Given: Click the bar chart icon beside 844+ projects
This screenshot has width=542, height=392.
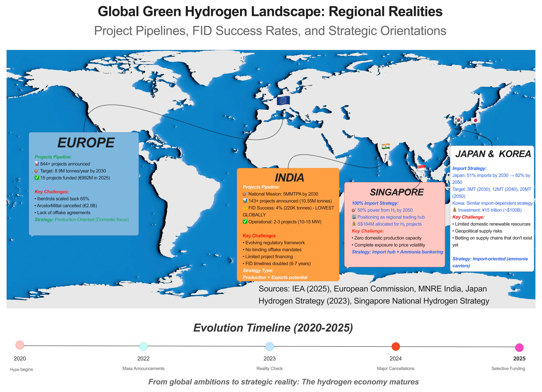Looking at the screenshot, I should click(x=37, y=164).
